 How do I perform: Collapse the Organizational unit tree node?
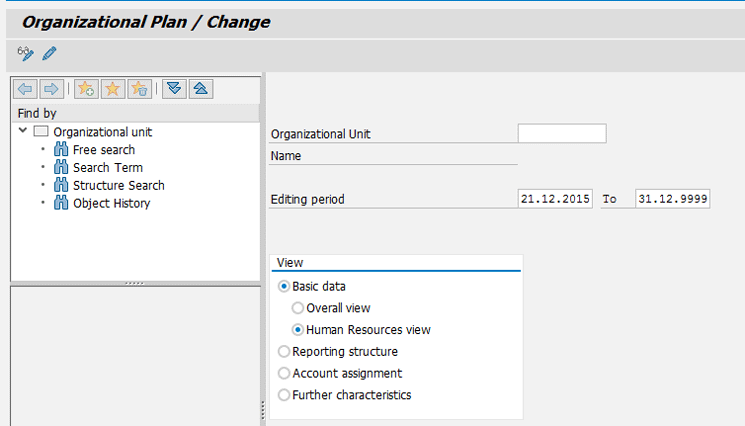pyautogui.click(x=22, y=131)
